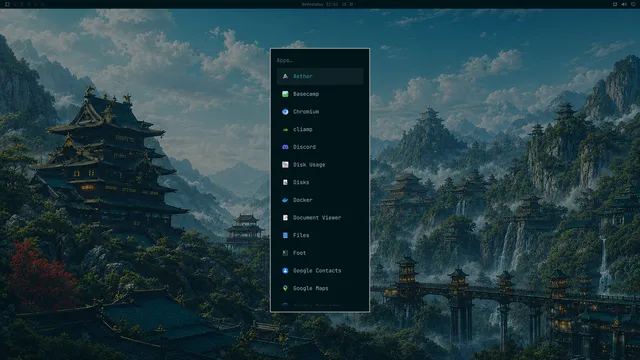This screenshot has width=640, height=360.
Task: Select the 'Chromium' text label
Action: tap(306, 111)
